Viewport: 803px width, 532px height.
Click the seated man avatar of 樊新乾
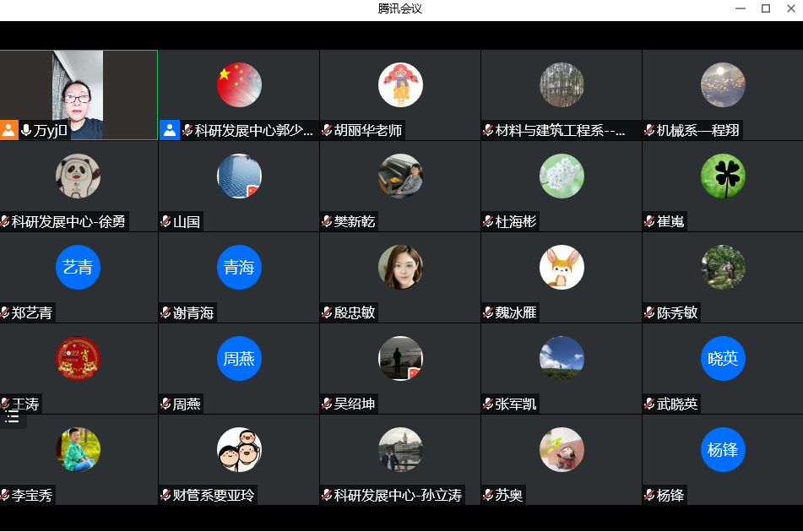click(x=400, y=176)
